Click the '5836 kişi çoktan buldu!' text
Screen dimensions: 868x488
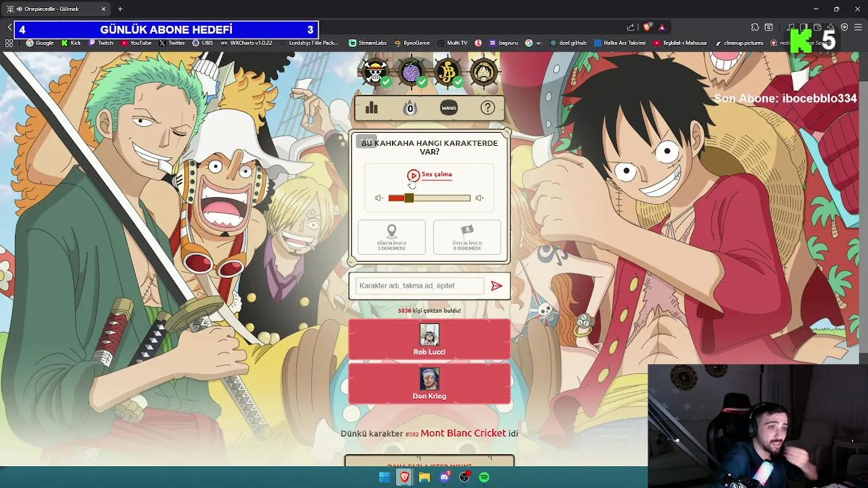point(429,310)
